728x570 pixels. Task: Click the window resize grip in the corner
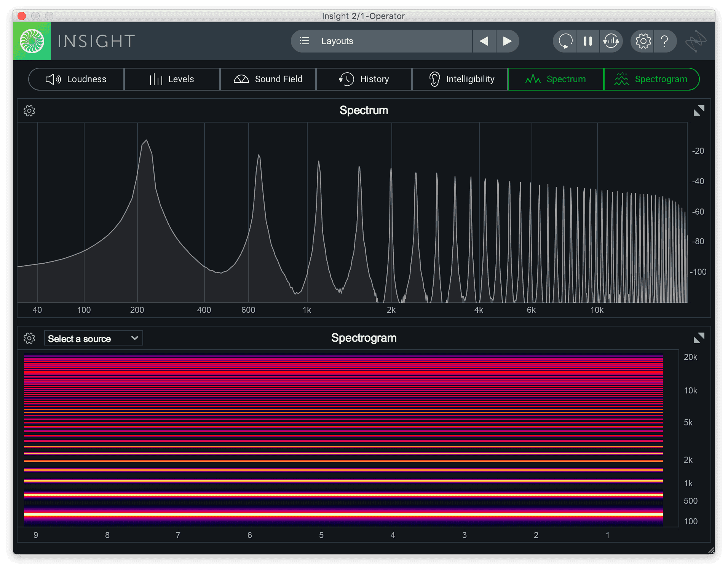[711, 550]
